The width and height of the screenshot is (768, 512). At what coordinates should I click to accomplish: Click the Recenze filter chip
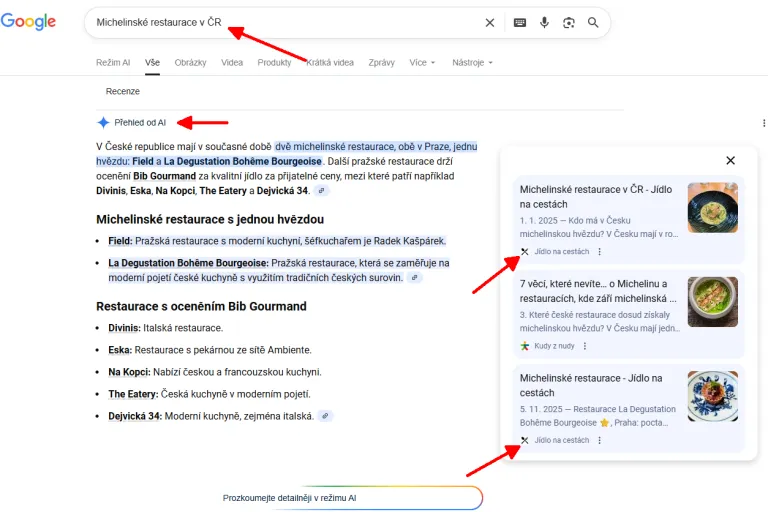pos(122,91)
